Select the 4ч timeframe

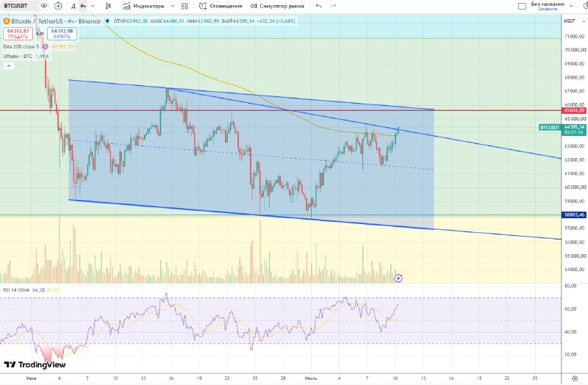coord(82,6)
